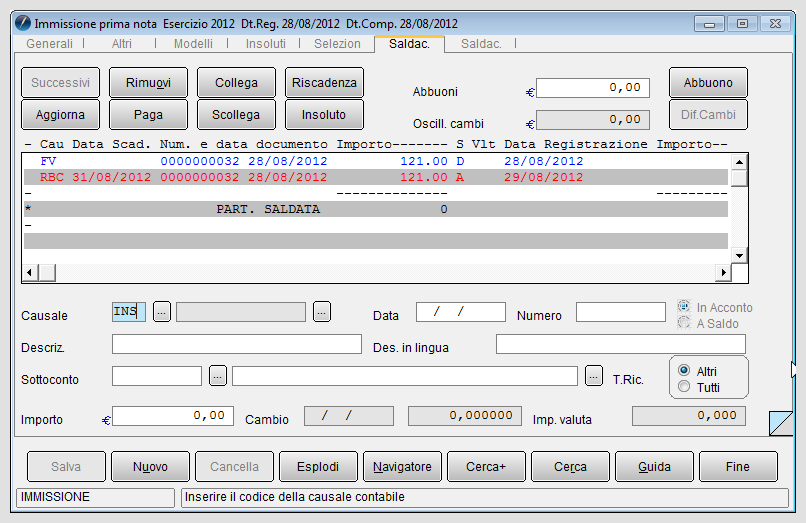Switch to the Altri tab
Screen dimensions: 806x523
click(122, 44)
